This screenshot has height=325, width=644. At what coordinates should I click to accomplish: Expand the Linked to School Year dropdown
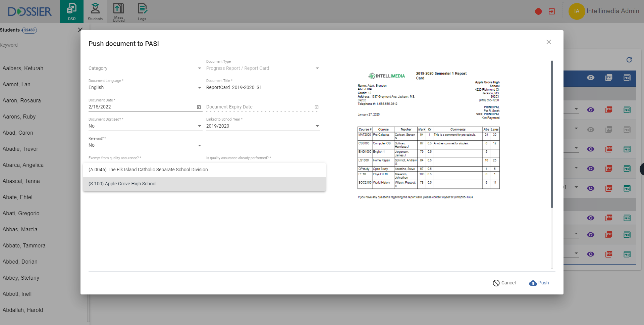pyautogui.click(x=317, y=126)
